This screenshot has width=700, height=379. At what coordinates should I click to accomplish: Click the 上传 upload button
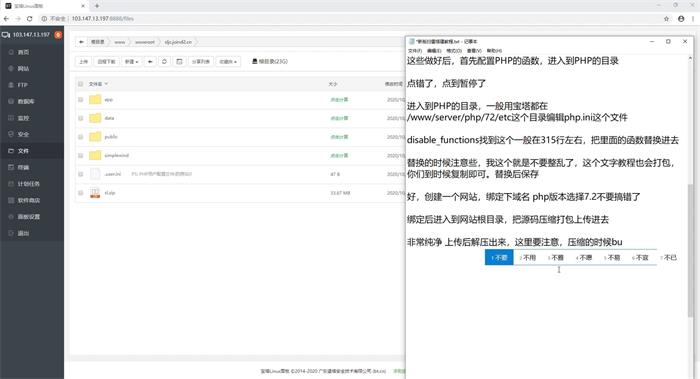pyautogui.click(x=83, y=61)
